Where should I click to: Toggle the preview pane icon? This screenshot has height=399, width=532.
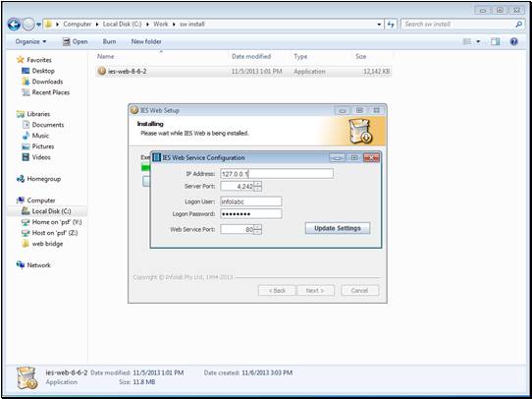[x=496, y=42]
